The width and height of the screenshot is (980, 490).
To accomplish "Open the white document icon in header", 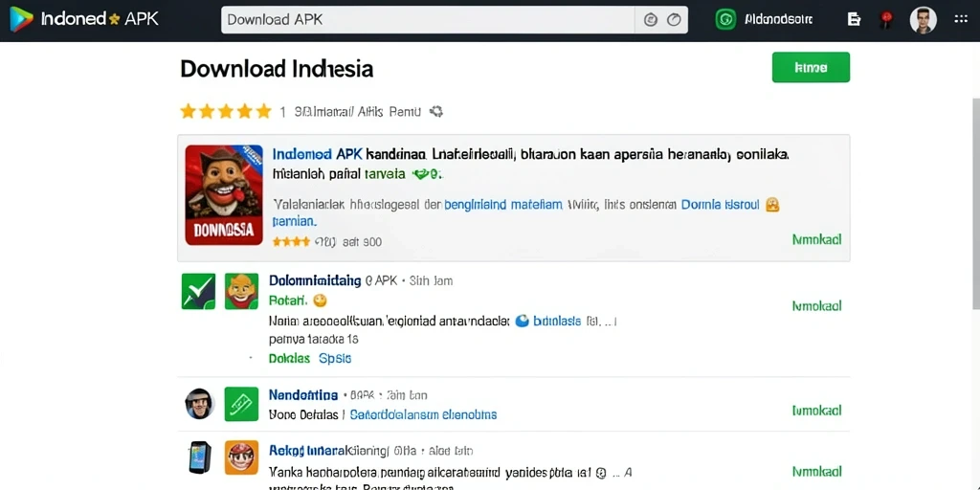I will (x=854, y=19).
